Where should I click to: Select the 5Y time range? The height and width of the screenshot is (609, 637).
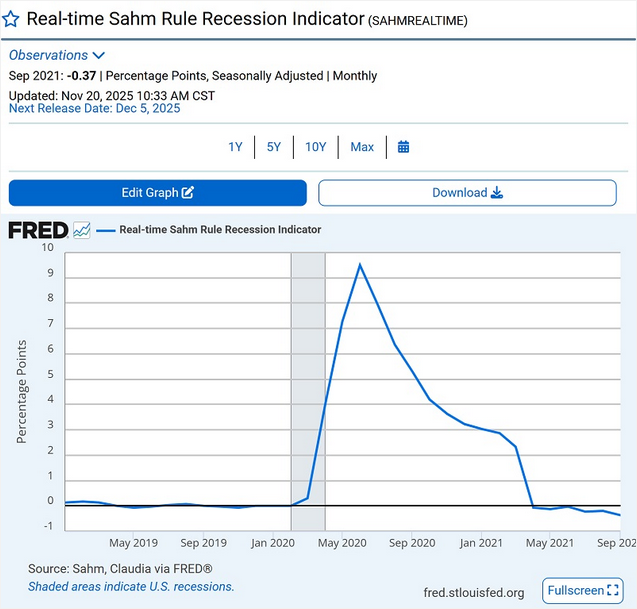[273, 147]
